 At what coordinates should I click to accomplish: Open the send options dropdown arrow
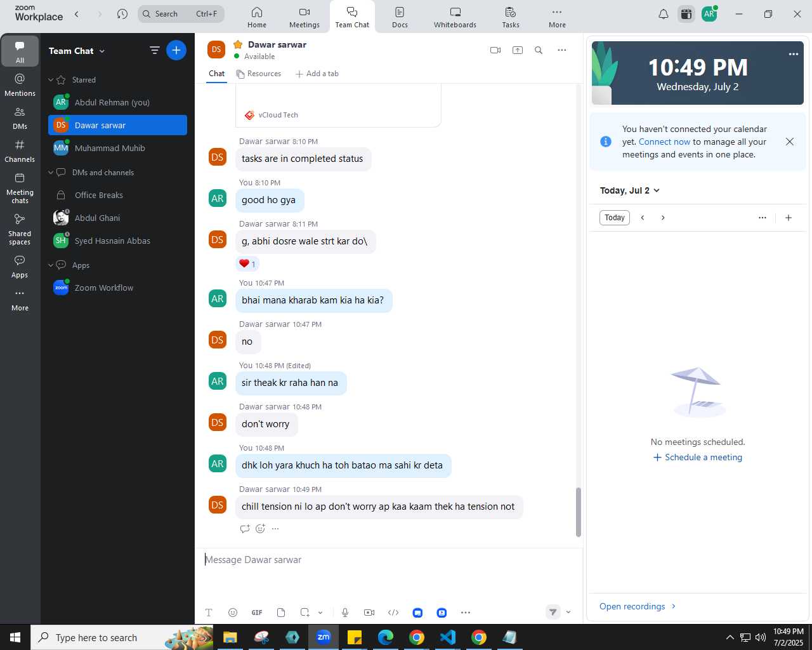pos(568,612)
